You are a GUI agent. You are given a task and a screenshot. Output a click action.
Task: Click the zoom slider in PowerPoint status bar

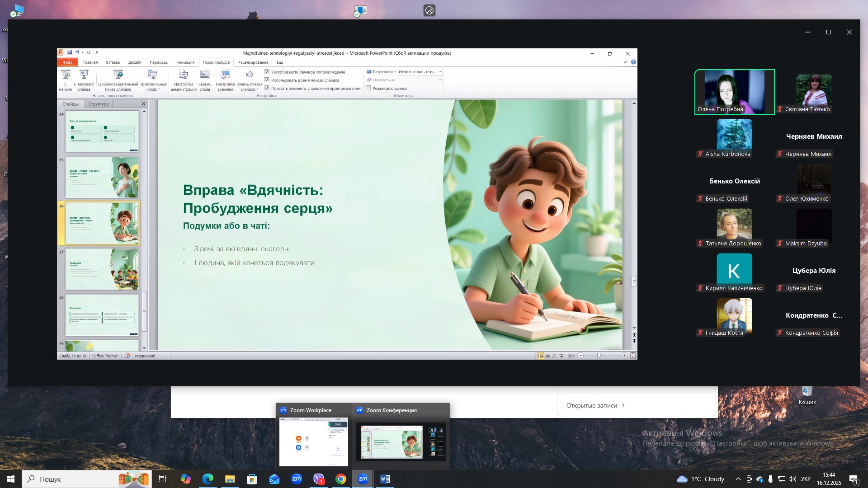coord(599,356)
